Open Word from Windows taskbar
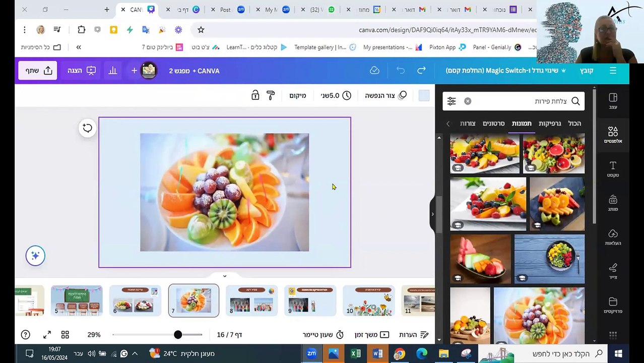This screenshot has width=644, height=363. pyautogui.click(x=377, y=353)
